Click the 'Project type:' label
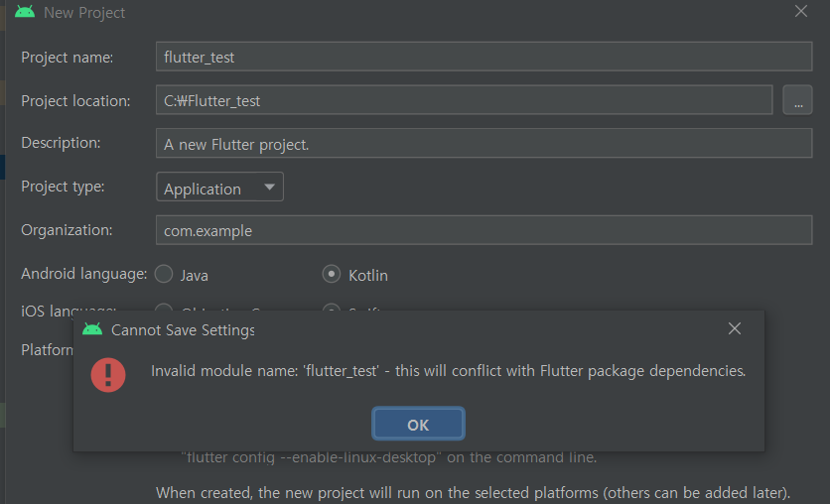Screen dimensions: 830x504 pos(63,187)
